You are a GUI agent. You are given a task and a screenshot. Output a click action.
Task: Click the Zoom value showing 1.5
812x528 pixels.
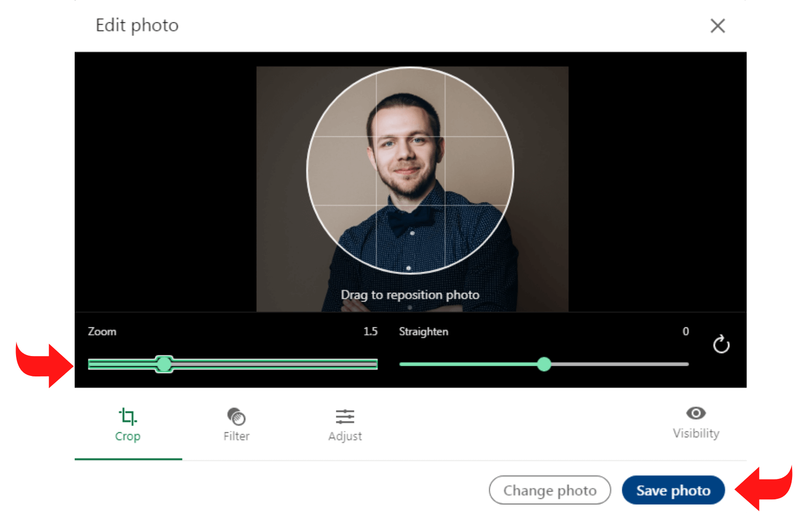click(371, 331)
